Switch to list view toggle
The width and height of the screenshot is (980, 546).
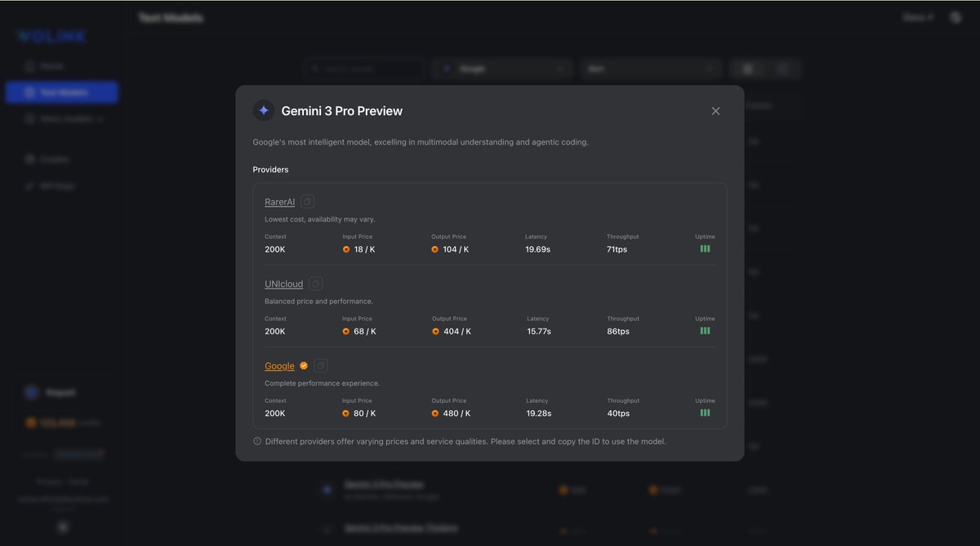pos(782,69)
